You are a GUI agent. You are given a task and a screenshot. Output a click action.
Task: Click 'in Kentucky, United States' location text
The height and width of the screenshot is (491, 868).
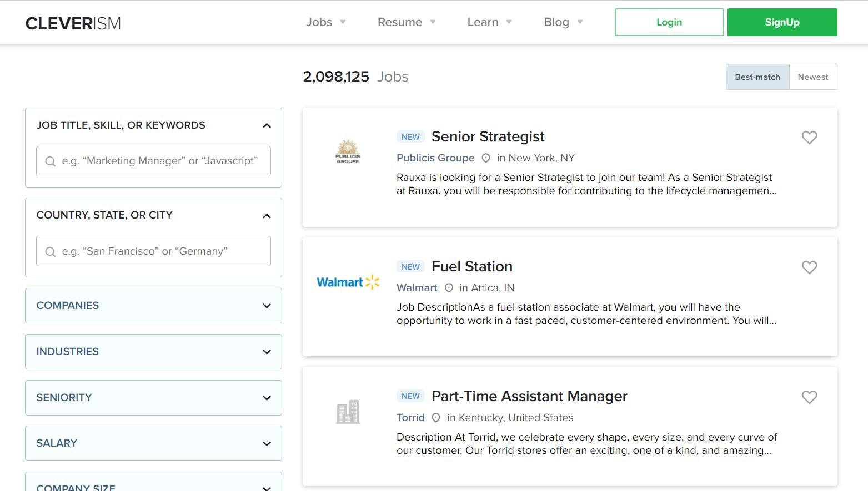pyautogui.click(x=510, y=418)
